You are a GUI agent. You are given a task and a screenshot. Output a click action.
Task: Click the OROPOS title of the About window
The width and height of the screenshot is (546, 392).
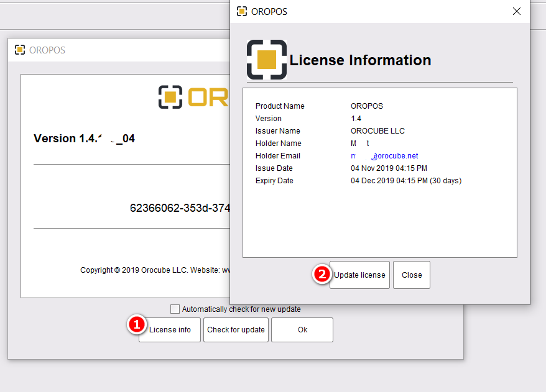(47, 50)
